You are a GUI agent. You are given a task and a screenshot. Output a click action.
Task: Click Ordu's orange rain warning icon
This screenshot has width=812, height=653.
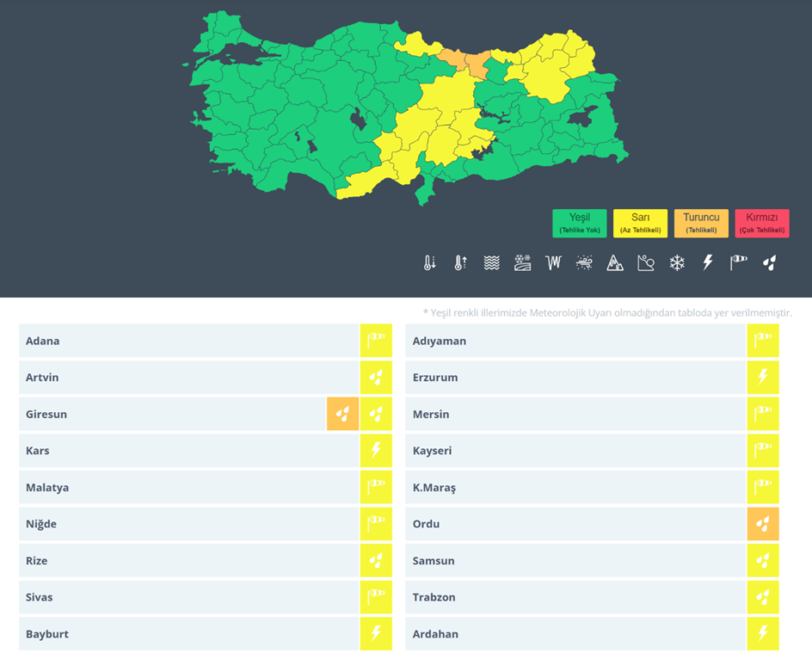763,524
